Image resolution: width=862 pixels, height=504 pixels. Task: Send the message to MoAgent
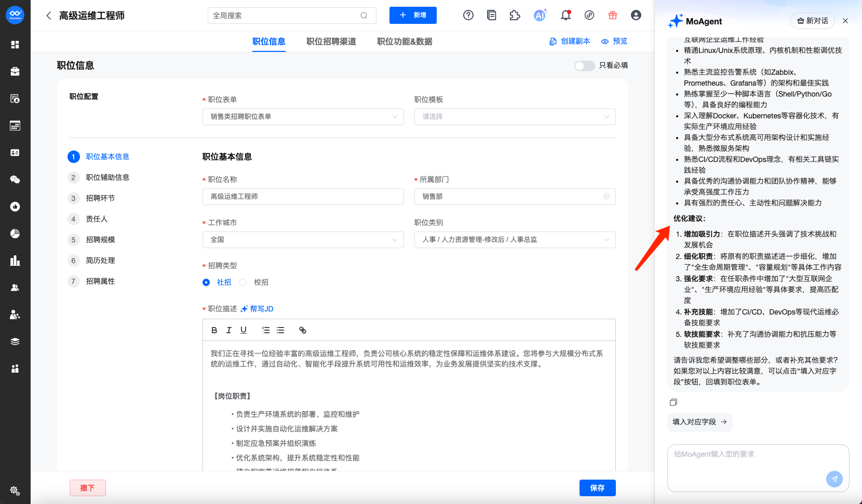tap(834, 479)
